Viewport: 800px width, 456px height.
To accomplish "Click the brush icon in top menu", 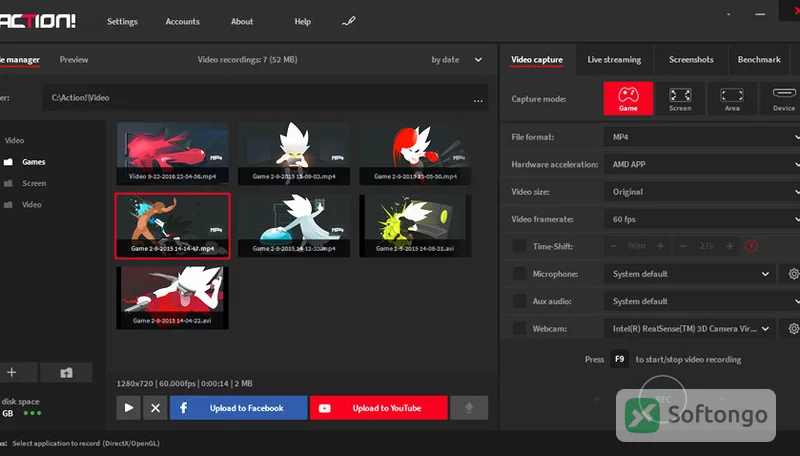I will point(348,21).
